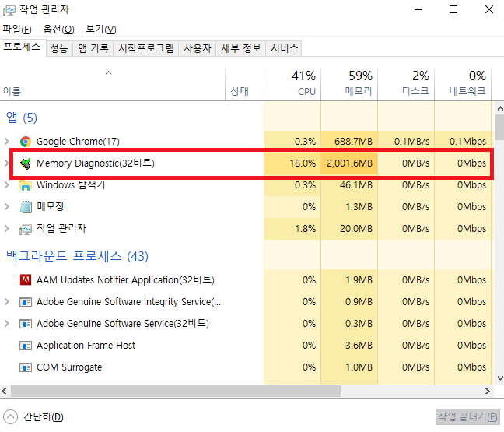Click the horizontal scrollbar thumb
The width and height of the screenshot is (504, 432).
(176, 392)
